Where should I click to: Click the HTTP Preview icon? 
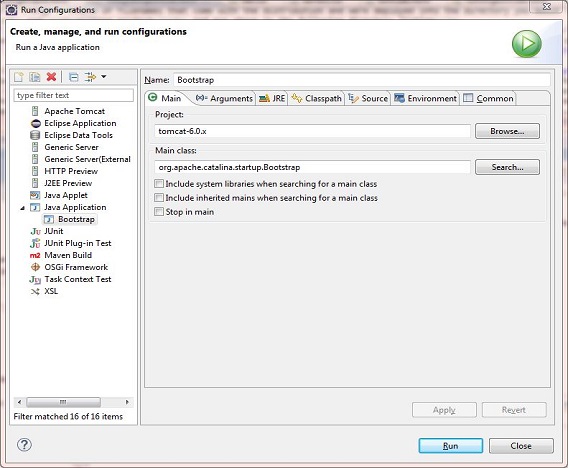pos(35,171)
